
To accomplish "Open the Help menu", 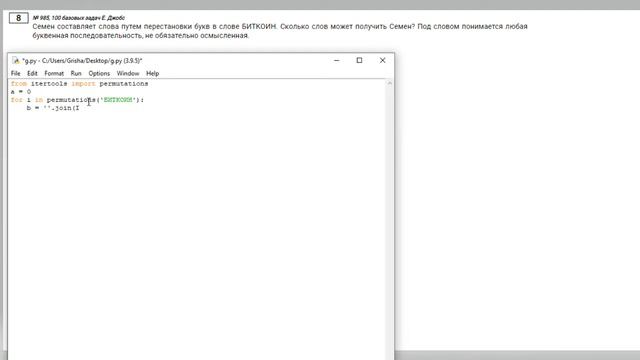I will coord(152,73).
